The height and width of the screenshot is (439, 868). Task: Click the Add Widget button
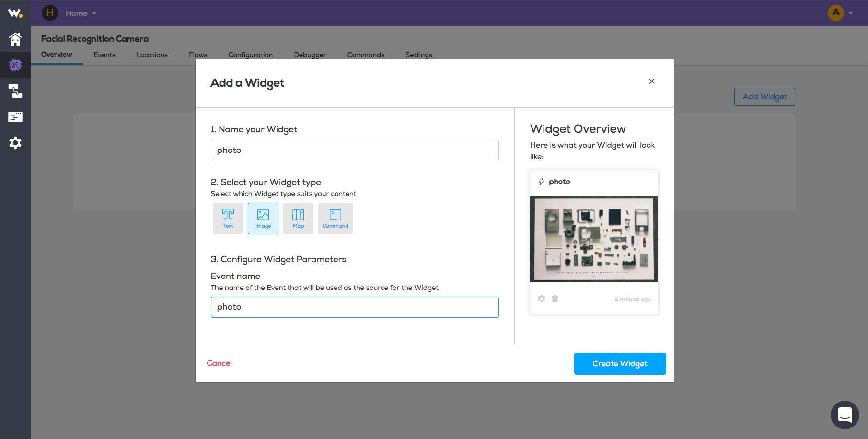click(x=764, y=97)
